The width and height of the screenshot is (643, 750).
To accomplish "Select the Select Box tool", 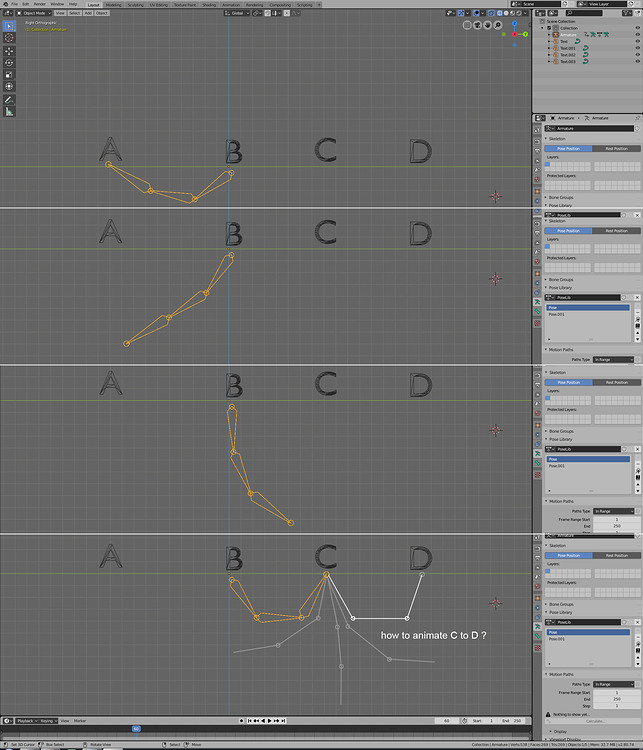I will pos(9,25).
